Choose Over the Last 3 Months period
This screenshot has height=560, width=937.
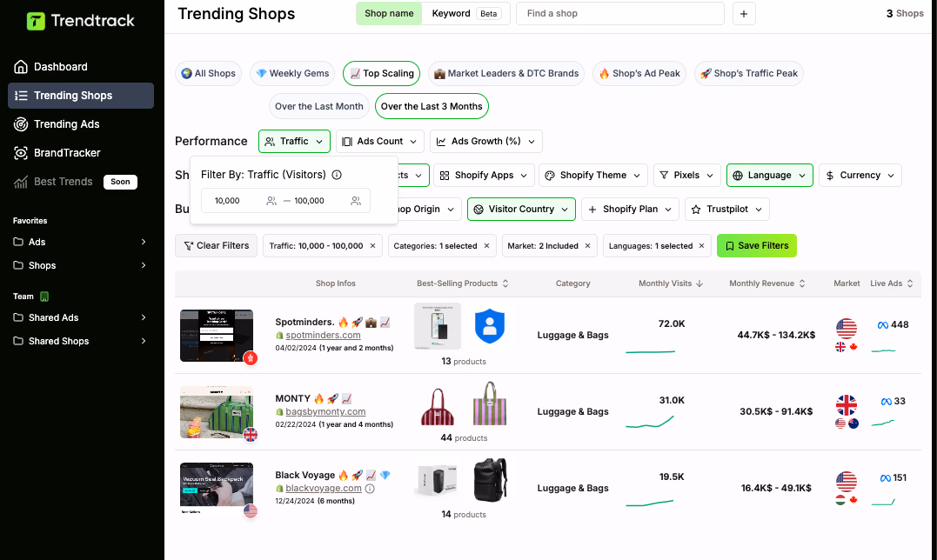pyautogui.click(x=432, y=106)
